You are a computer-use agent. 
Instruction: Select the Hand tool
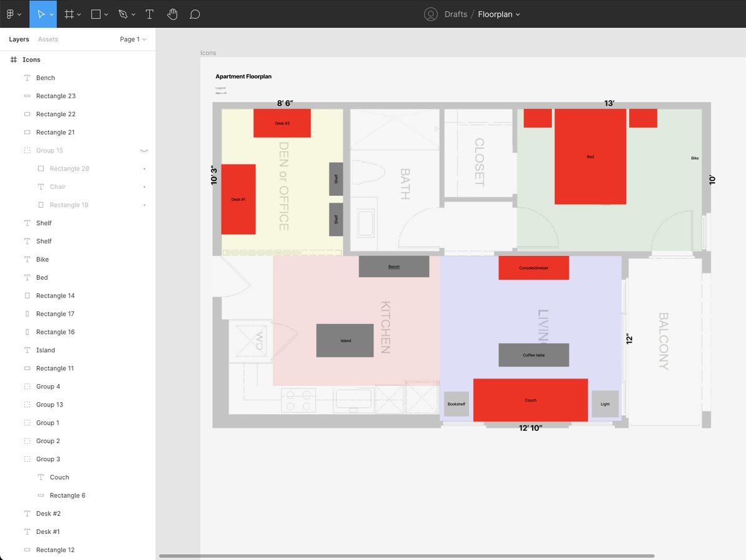point(172,14)
